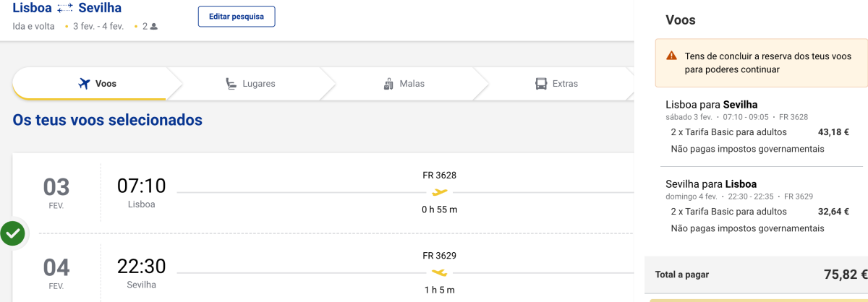Click the green checkmark selected-flights icon
Screen dimensions: 868x302
12,233
